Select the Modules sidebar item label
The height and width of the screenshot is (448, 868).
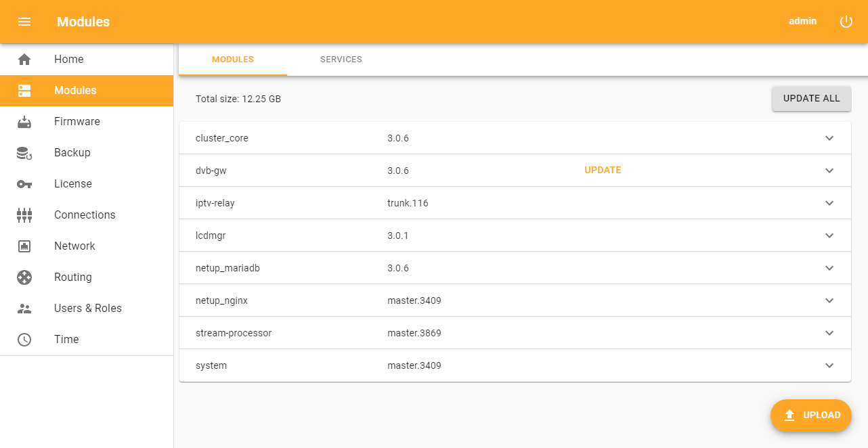(x=75, y=91)
